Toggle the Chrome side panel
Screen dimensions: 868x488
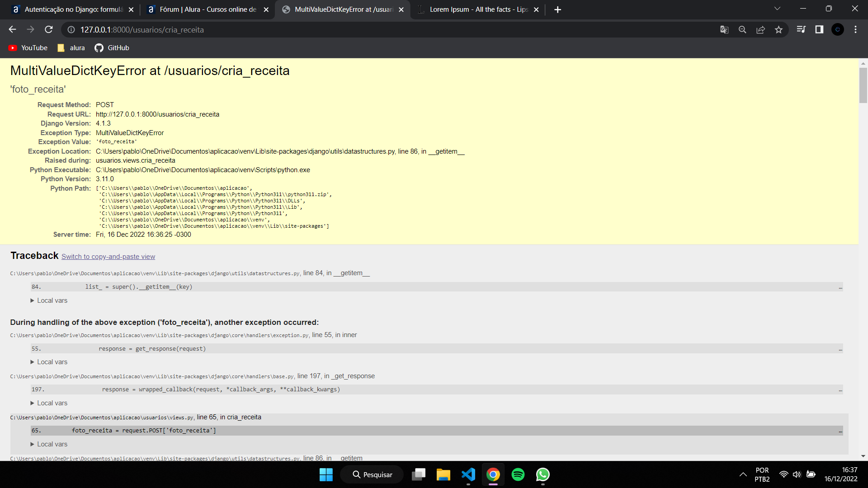tap(819, 30)
